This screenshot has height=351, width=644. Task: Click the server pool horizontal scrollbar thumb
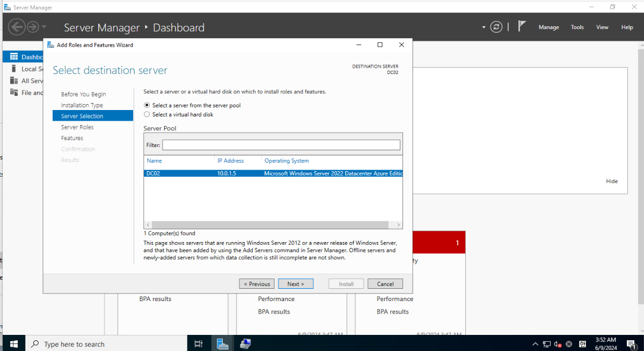(x=270, y=225)
